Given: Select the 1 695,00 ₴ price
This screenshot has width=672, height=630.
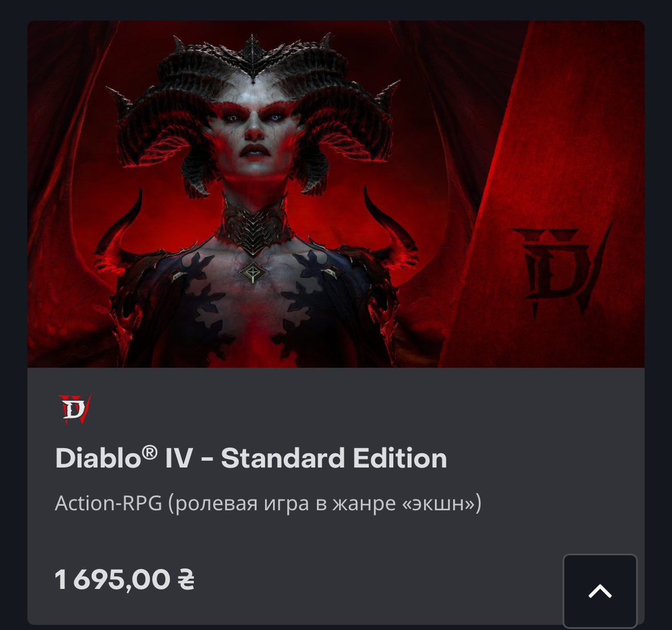Looking at the screenshot, I should click(x=124, y=579).
